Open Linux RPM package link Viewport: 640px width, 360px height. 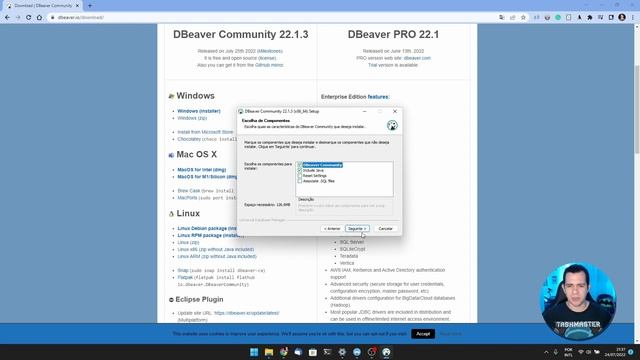(210, 236)
